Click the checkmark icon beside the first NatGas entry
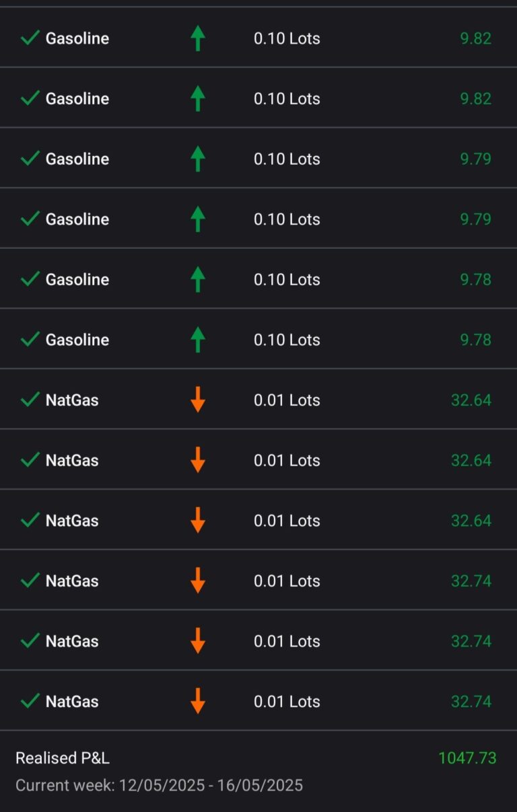The image size is (517, 812). click(x=30, y=400)
